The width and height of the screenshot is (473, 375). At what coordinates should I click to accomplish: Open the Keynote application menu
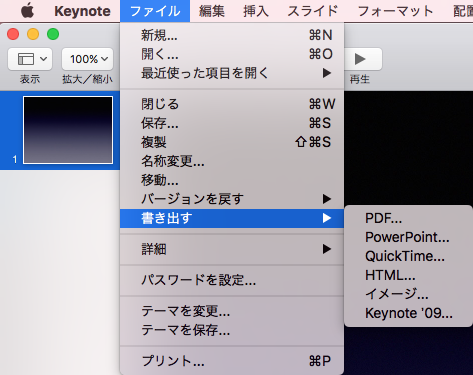pos(82,11)
